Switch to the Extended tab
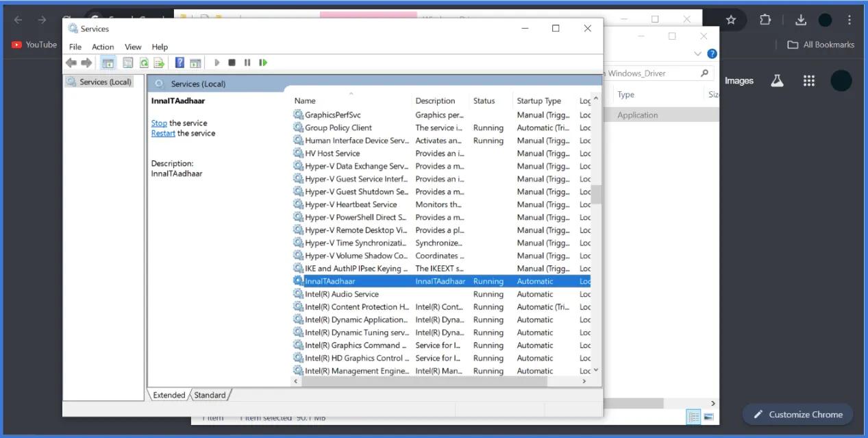Screen dimensions: 868x438 click(169, 395)
